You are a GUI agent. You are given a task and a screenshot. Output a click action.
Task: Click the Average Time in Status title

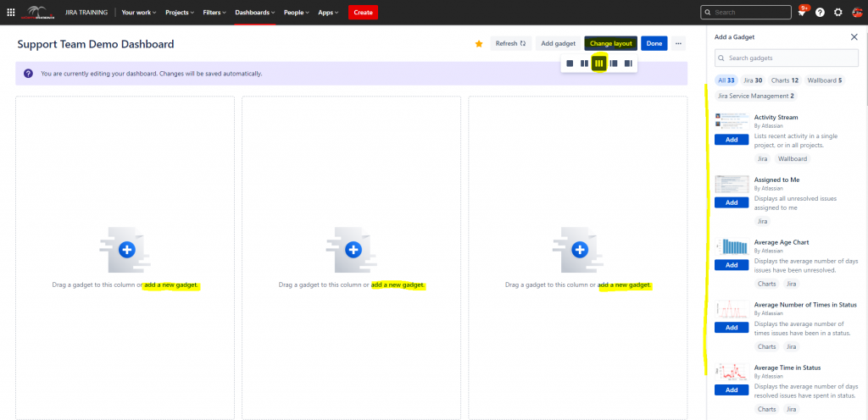tap(787, 367)
